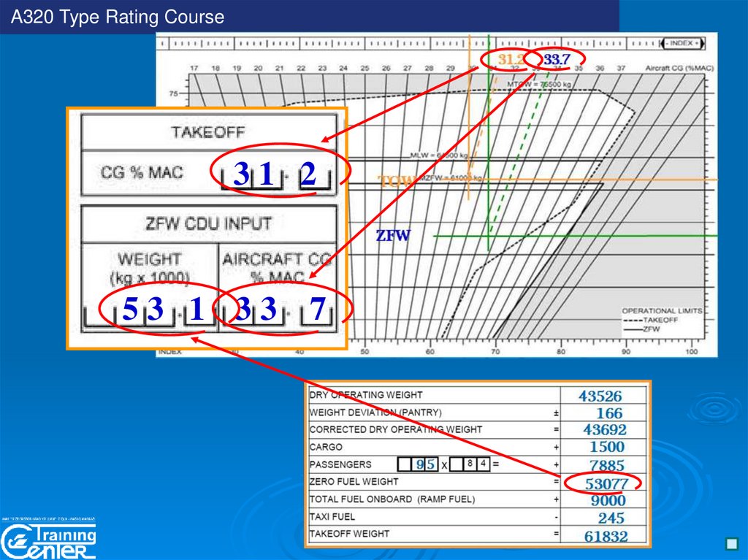Click the TAXI FUEL row label

point(332,517)
